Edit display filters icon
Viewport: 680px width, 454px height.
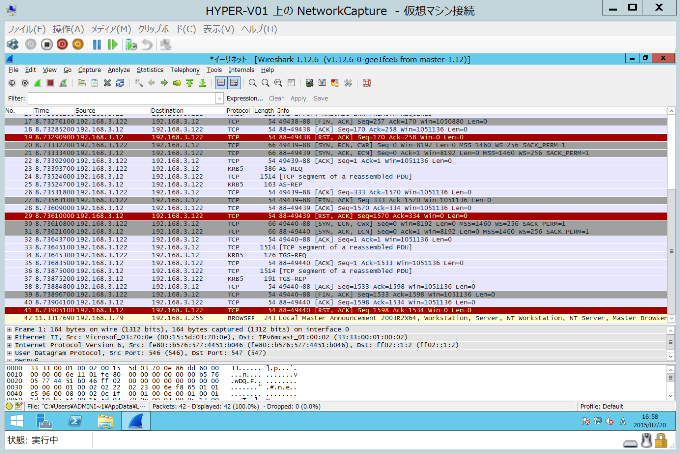[322, 83]
